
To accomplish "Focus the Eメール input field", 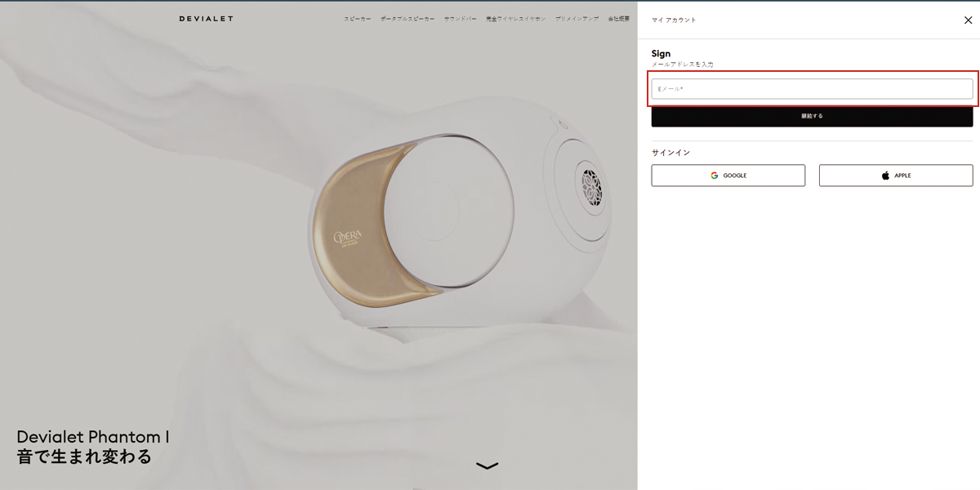I will (812, 89).
